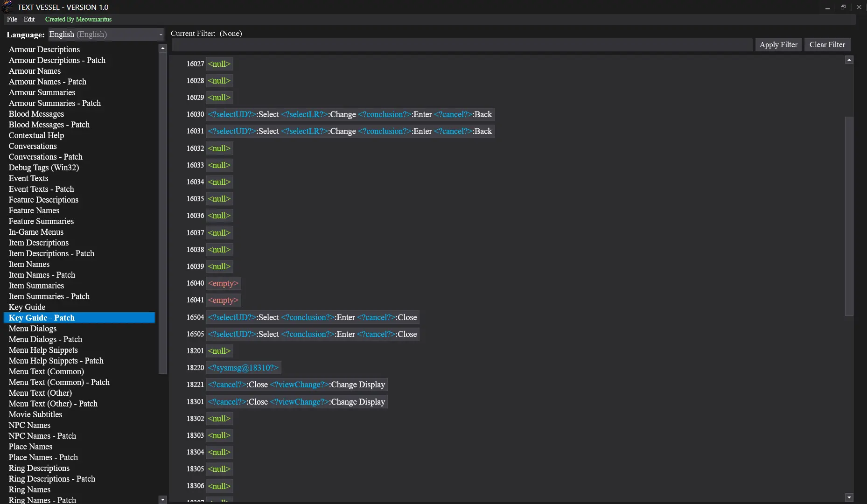867x504 pixels.
Task: Open the Language dropdown
Action: point(106,34)
